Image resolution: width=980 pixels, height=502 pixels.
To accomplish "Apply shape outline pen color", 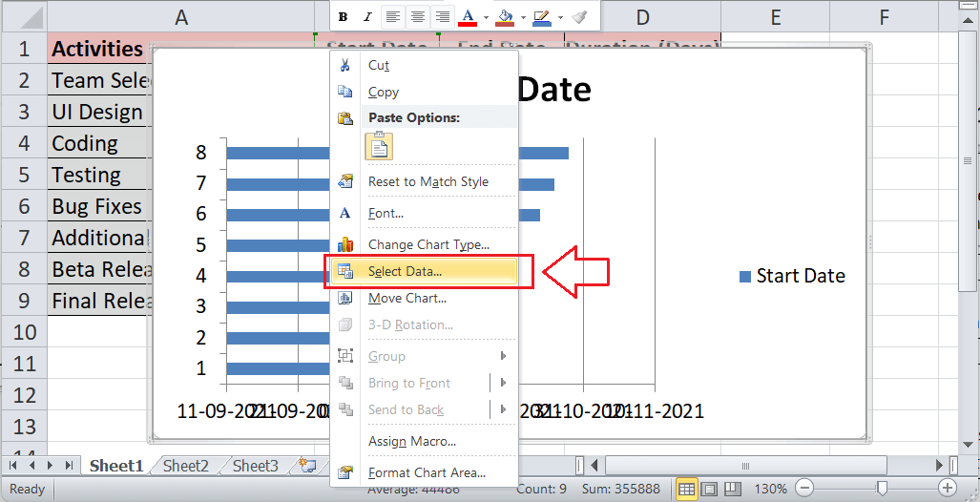I will pyautogui.click(x=542, y=17).
